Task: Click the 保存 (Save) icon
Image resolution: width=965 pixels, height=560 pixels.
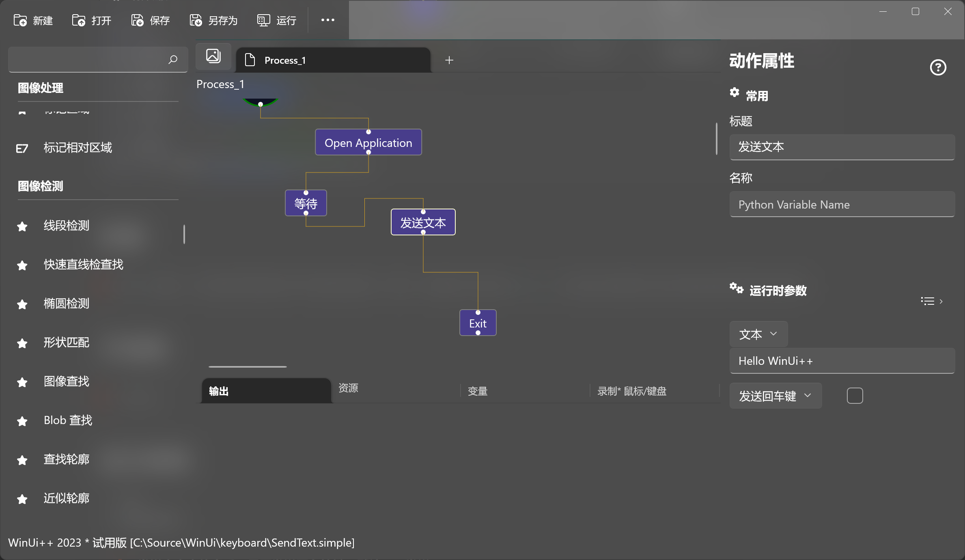Action: [x=138, y=20]
